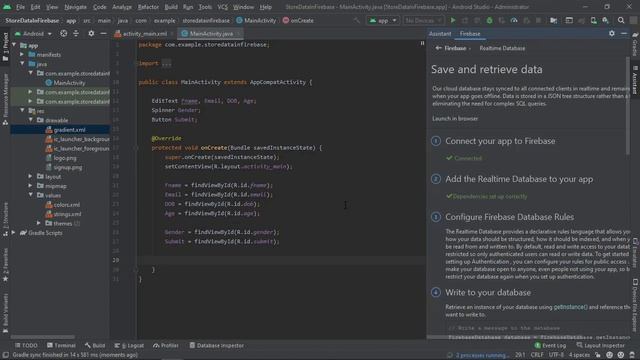Screen dimensions: 640x360
Task: Click the Project panel horizontal scrollbar
Action: tap(43, 337)
